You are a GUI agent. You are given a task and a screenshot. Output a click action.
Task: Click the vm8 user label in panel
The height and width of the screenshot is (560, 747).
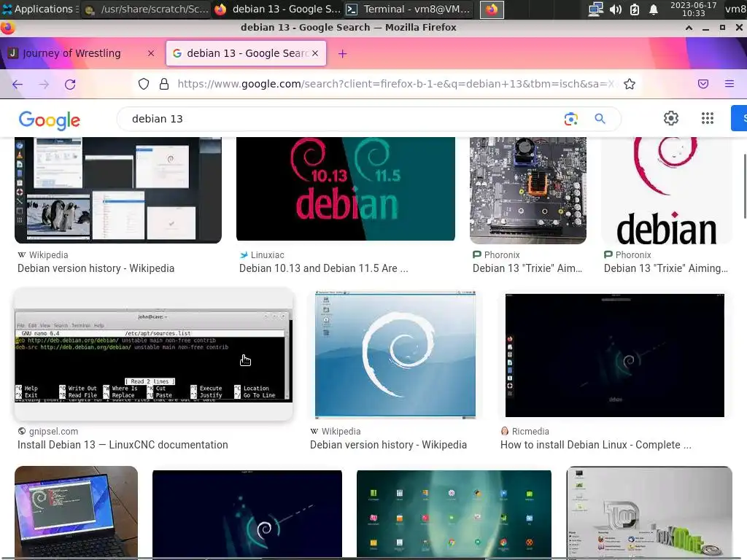(735, 9)
